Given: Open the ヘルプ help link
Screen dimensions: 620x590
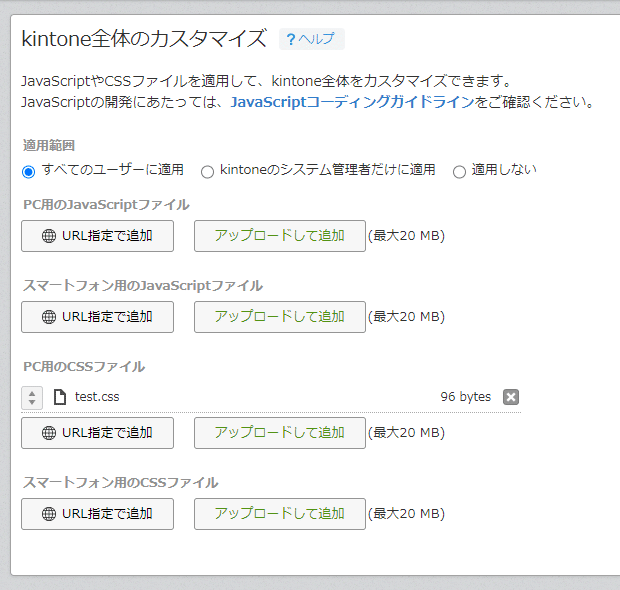Looking at the screenshot, I should pyautogui.click(x=312, y=39).
